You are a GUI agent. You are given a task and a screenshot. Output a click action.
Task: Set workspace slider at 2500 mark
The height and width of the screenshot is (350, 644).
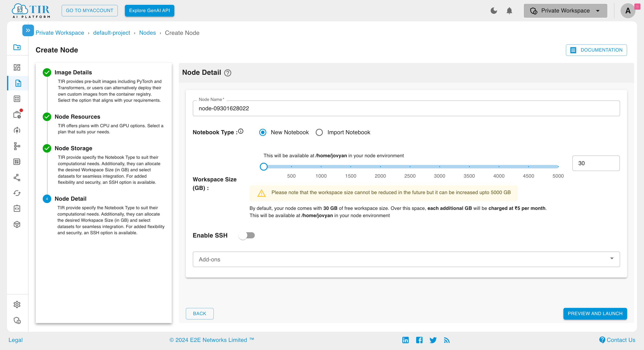[x=410, y=166]
